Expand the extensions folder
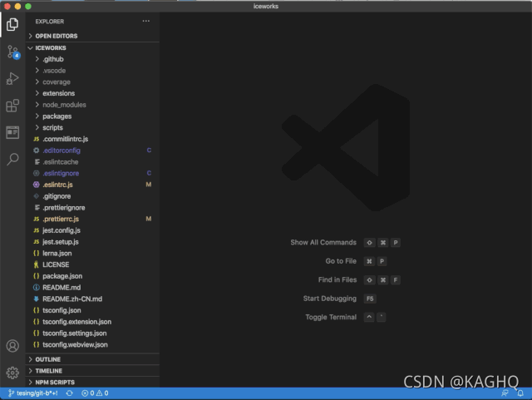Image resolution: width=532 pixels, height=400 pixels. point(92,93)
